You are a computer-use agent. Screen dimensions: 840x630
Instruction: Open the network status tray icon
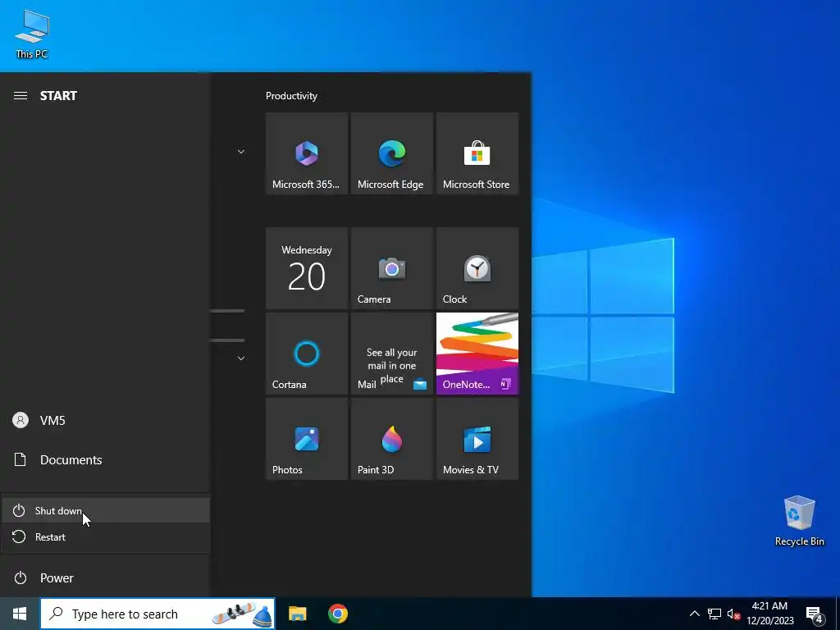714,614
